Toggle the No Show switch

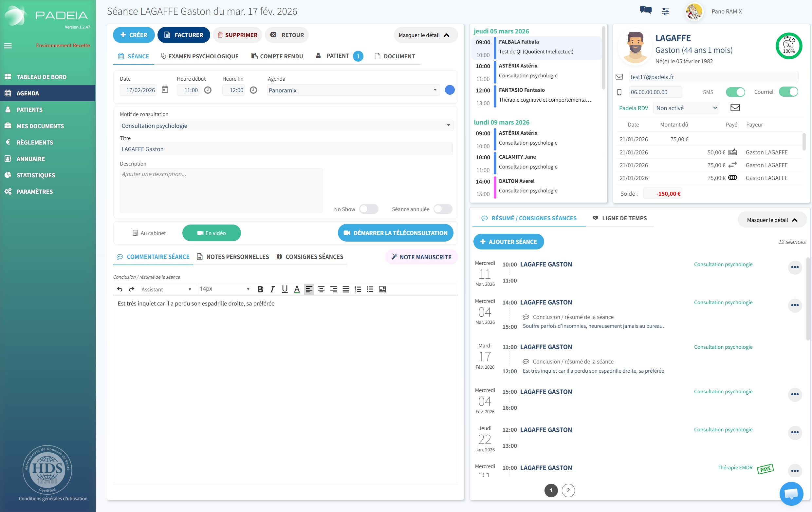pyautogui.click(x=369, y=209)
